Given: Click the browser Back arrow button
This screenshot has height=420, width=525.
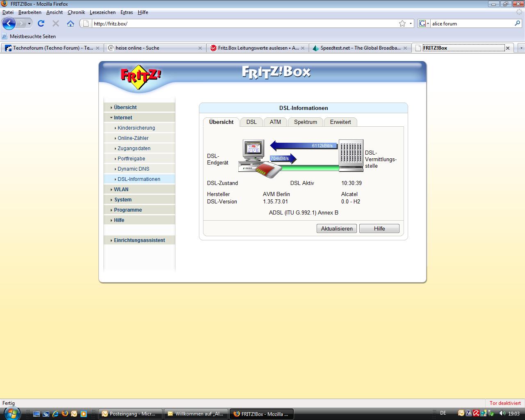Looking at the screenshot, I should [9, 23].
